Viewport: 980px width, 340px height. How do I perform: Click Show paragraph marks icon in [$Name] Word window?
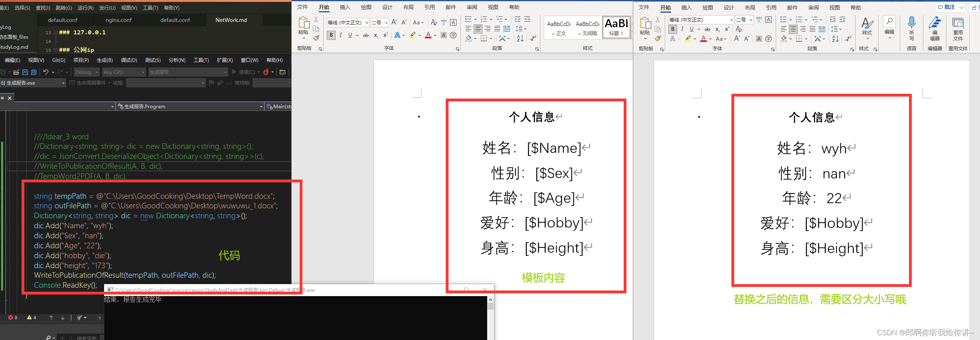coord(533,38)
